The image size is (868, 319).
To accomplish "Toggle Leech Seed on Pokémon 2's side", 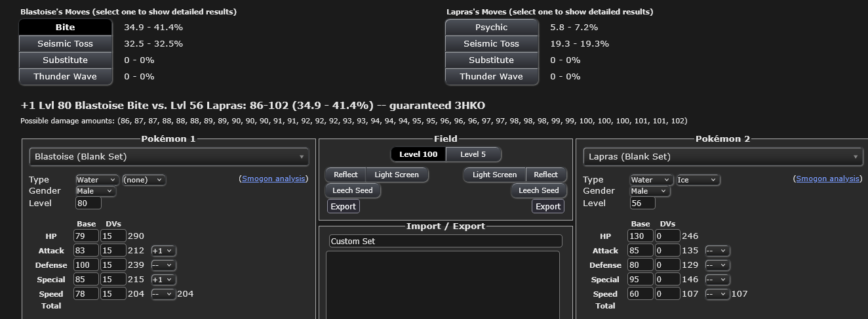I will click(539, 190).
